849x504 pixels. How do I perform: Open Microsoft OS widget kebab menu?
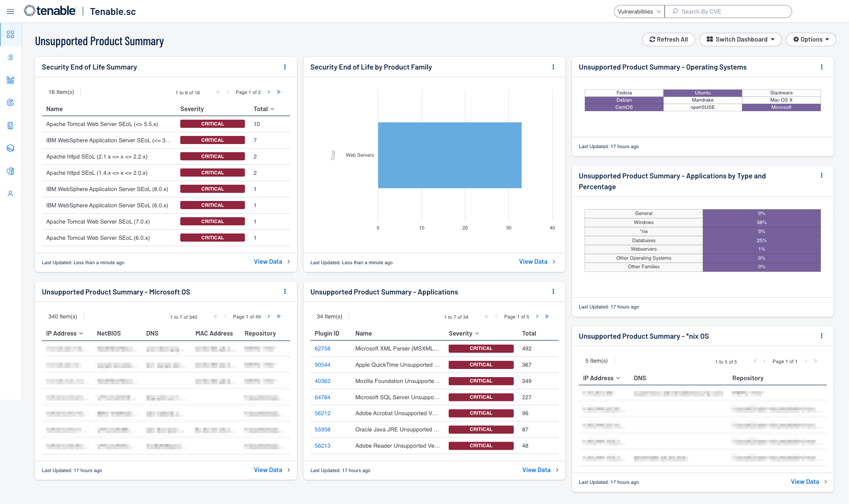(x=285, y=292)
